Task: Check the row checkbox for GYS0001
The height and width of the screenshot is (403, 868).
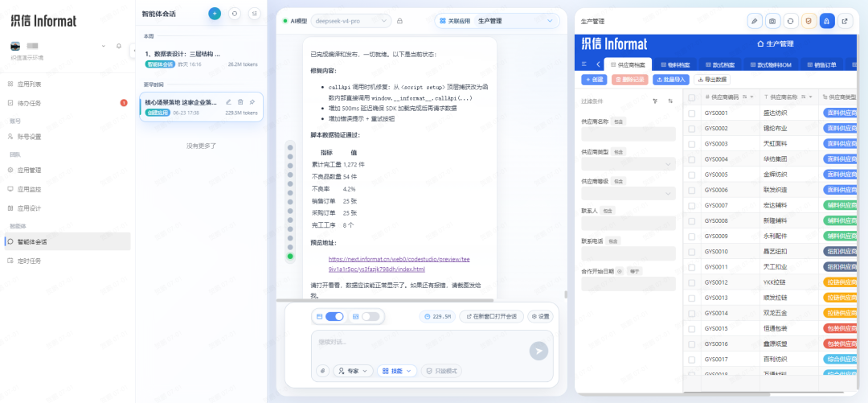Action: click(x=691, y=113)
